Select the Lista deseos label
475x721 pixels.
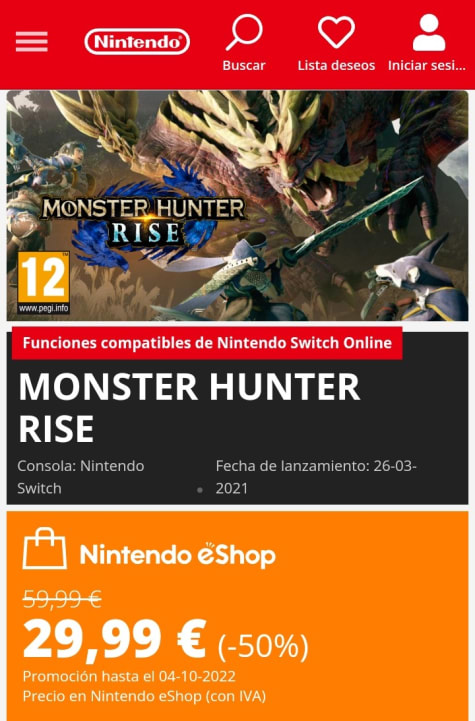coord(336,65)
